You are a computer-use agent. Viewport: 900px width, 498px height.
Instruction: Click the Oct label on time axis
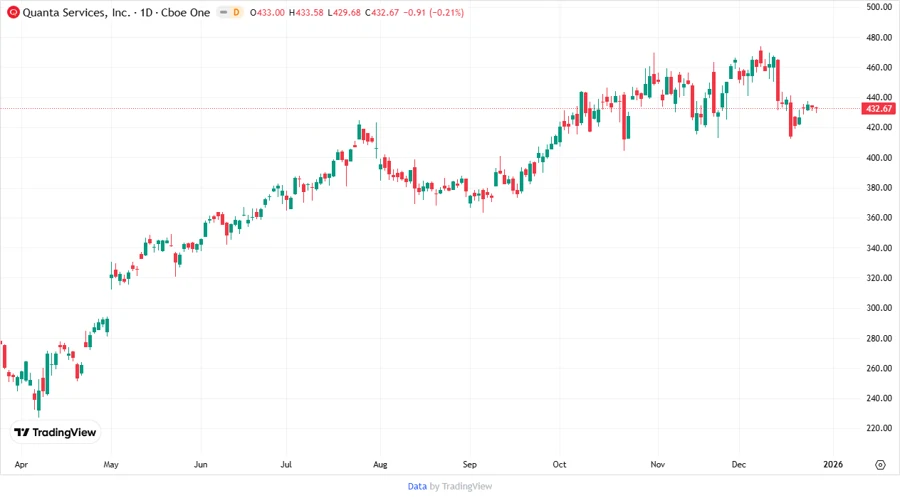[559, 464]
